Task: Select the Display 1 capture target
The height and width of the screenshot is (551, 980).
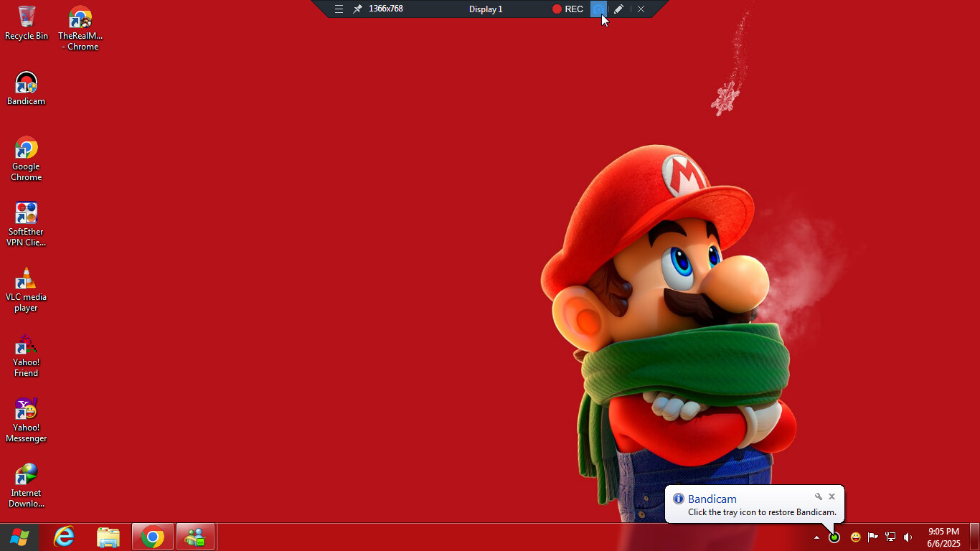Action: [486, 9]
